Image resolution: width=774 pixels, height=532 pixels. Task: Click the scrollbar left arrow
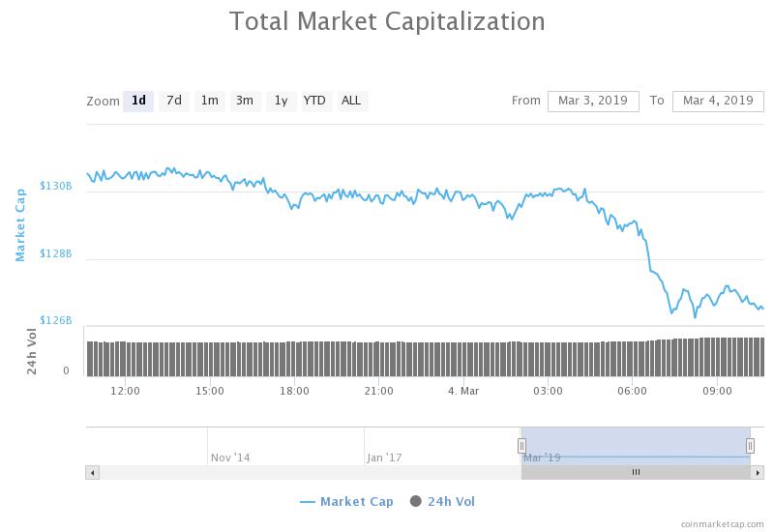pos(93,472)
